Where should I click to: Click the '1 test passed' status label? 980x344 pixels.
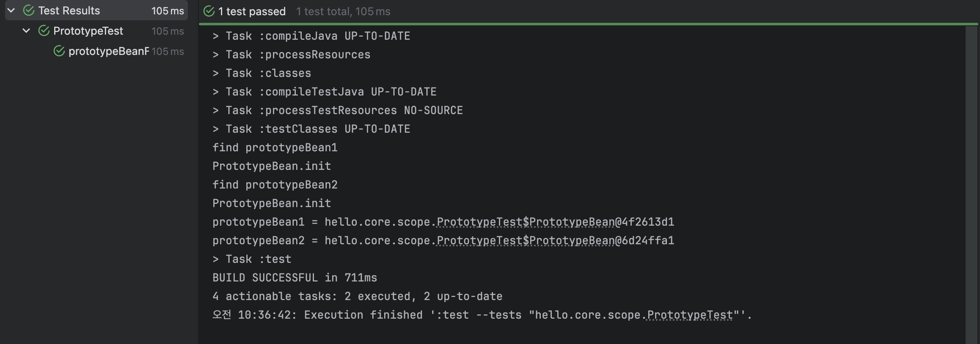(x=252, y=11)
